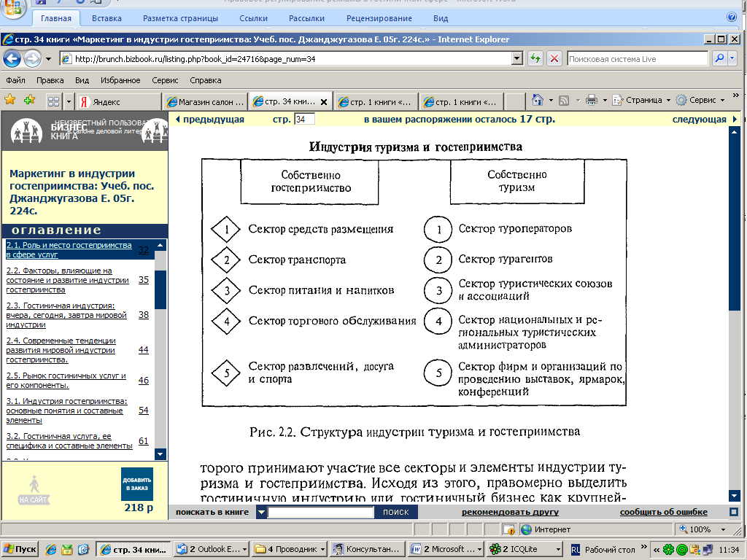Click the RU language indicator
Viewport: 747px width, 560px height.
click(x=575, y=550)
